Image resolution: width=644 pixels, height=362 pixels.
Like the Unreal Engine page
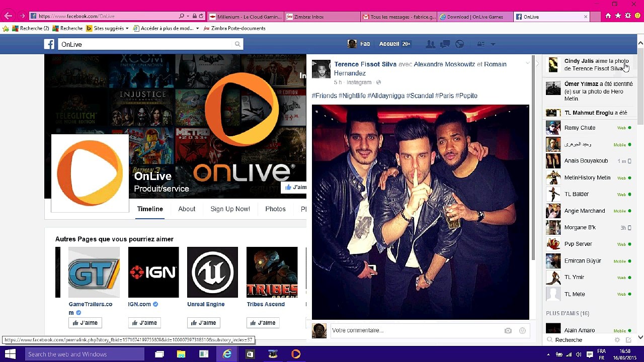point(204,323)
